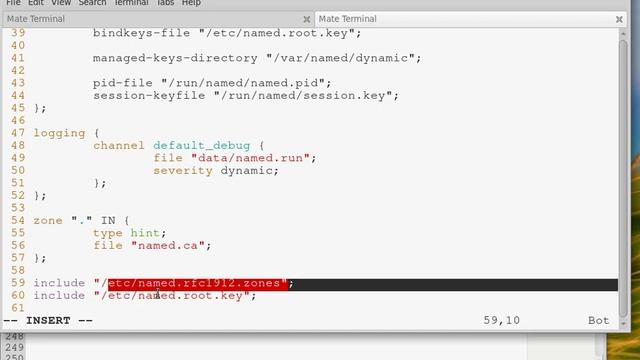Click the -- INSERT -- mode indicator
The height and width of the screenshot is (360, 640).
coord(48,320)
